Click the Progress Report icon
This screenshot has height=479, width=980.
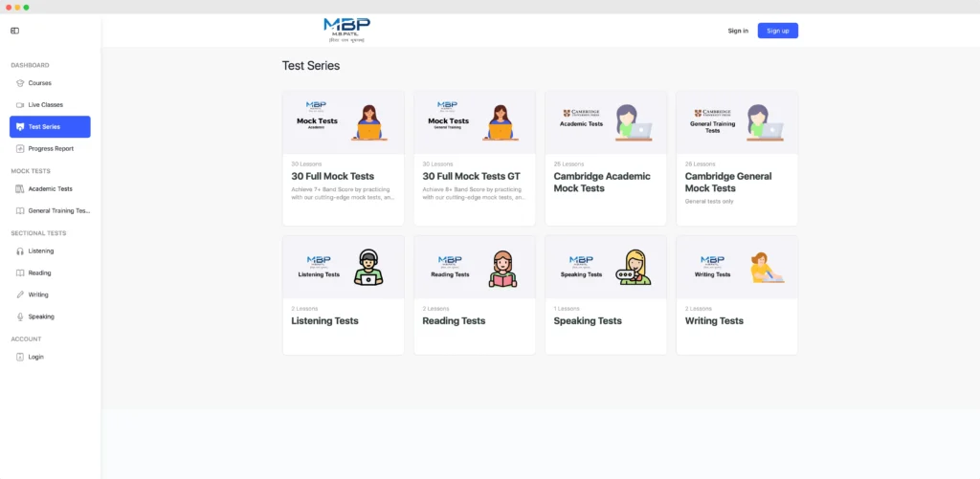20,149
